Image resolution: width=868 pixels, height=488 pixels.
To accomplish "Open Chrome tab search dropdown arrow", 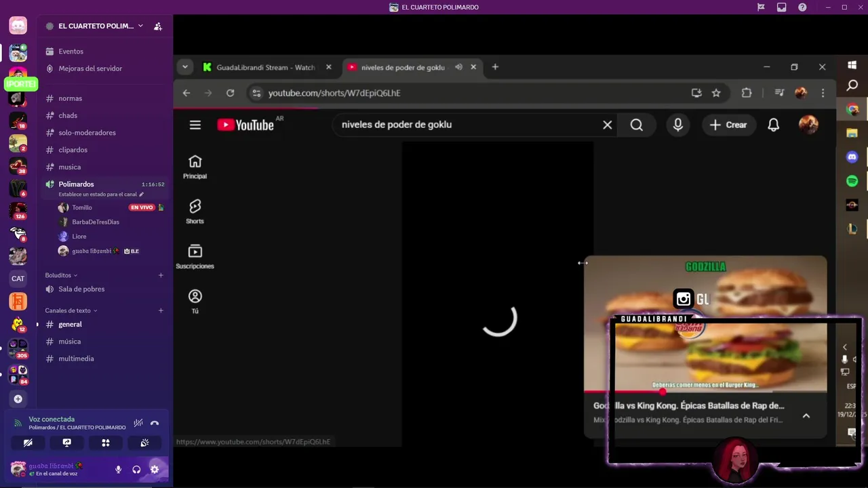I will 184,67.
